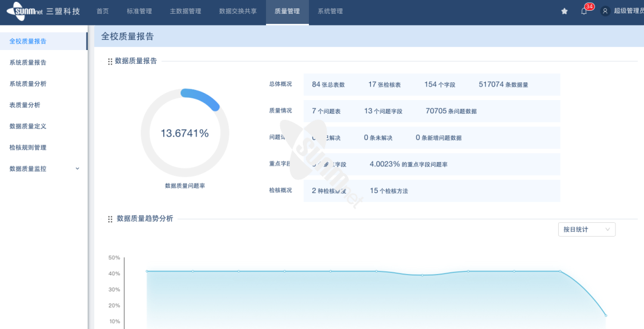Open notifications bell with 34 badge
The image size is (644, 329).
click(584, 11)
